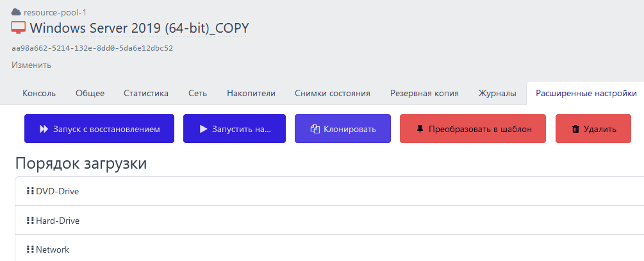
Task: Click the red monitor icon by VM name
Action: [19, 28]
